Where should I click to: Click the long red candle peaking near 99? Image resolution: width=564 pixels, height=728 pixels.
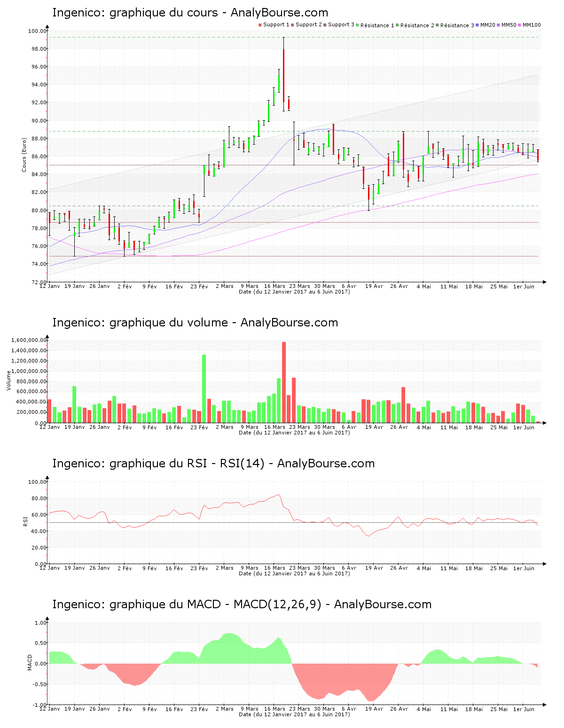284,74
